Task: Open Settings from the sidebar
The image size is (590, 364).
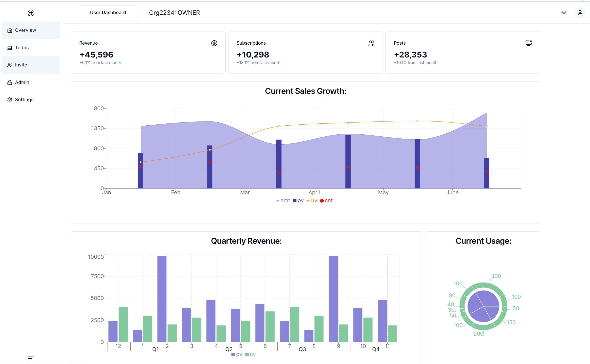Action: (24, 99)
